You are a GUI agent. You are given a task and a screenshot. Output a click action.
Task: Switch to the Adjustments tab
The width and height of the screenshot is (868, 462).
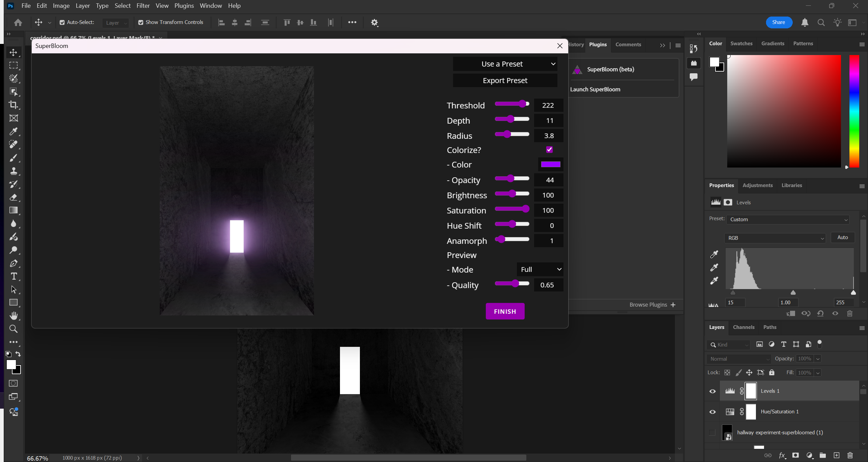757,185
